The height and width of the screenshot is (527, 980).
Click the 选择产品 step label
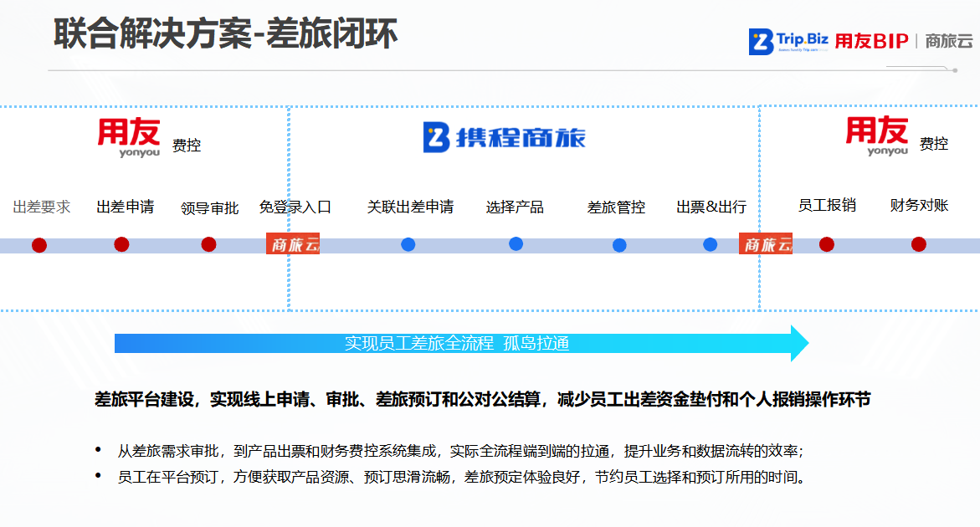point(515,207)
